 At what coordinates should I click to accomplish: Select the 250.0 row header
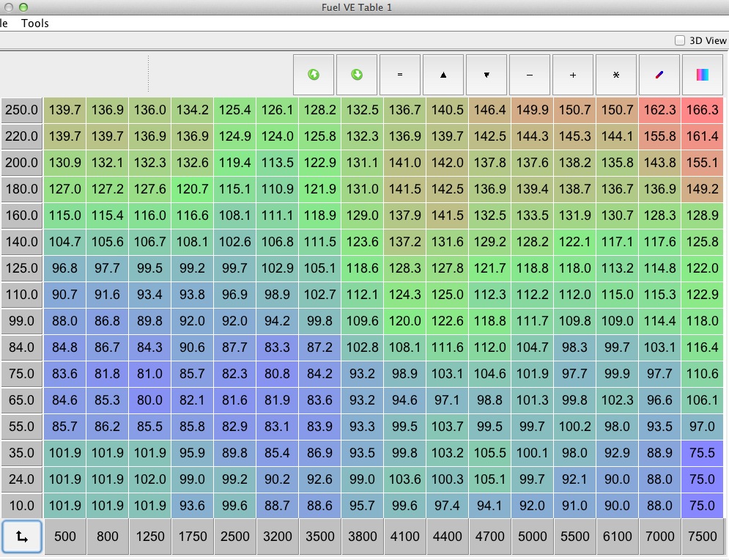[x=22, y=110]
